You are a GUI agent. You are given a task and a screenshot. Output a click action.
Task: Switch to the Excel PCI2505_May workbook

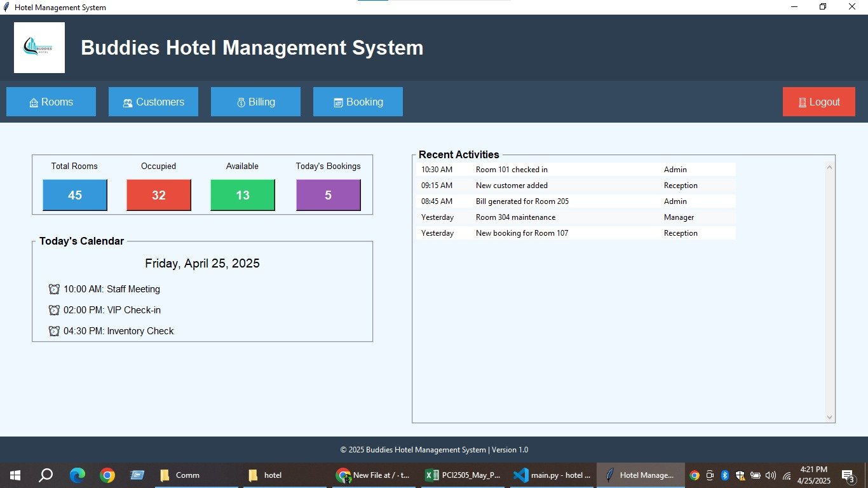pos(463,475)
